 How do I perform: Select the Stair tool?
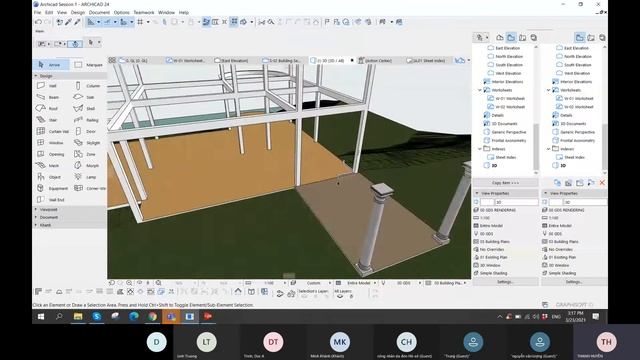click(x=47, y=120)
